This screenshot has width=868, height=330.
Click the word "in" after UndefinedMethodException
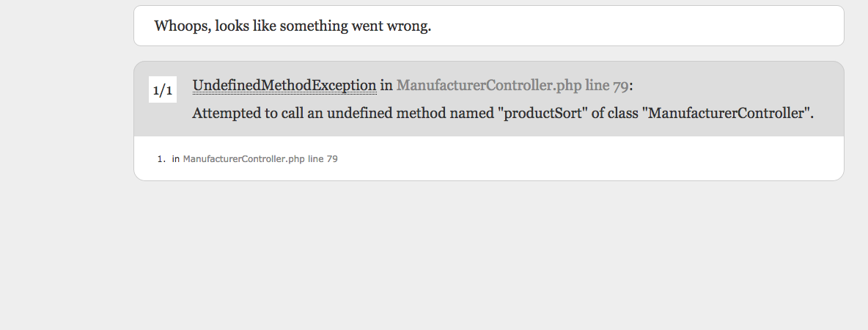coord(386,86)
